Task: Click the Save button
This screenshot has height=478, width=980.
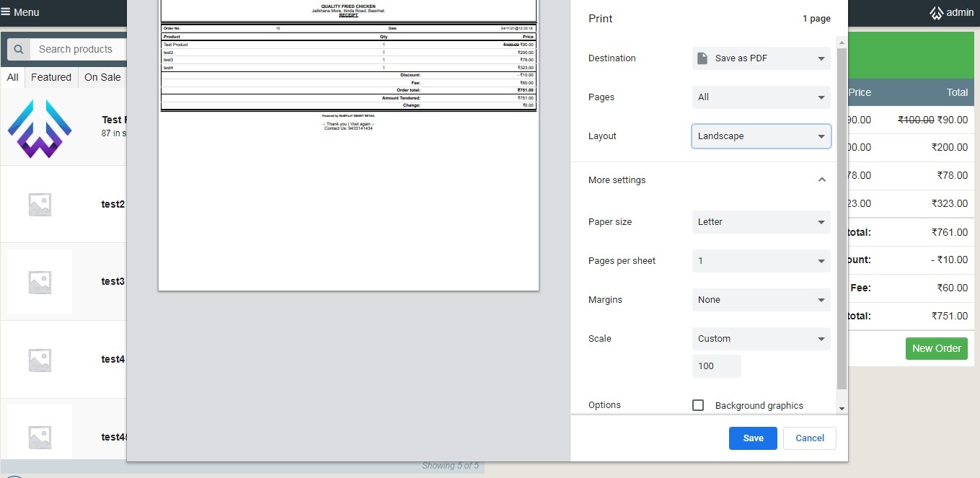Action: pyautogui.click(x=753, y=438)
